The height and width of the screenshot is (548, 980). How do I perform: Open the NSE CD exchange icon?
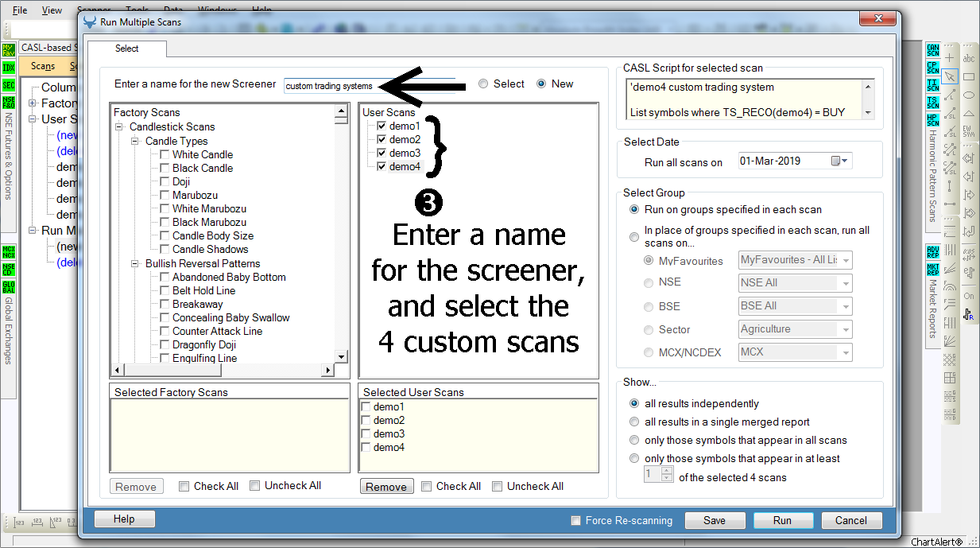pyautogui.click(x=9, y=269)
